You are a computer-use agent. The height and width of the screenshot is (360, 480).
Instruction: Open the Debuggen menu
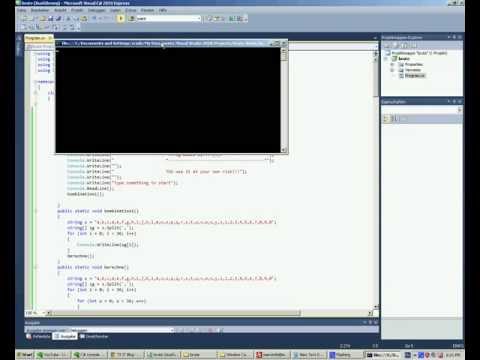point(97,10)
